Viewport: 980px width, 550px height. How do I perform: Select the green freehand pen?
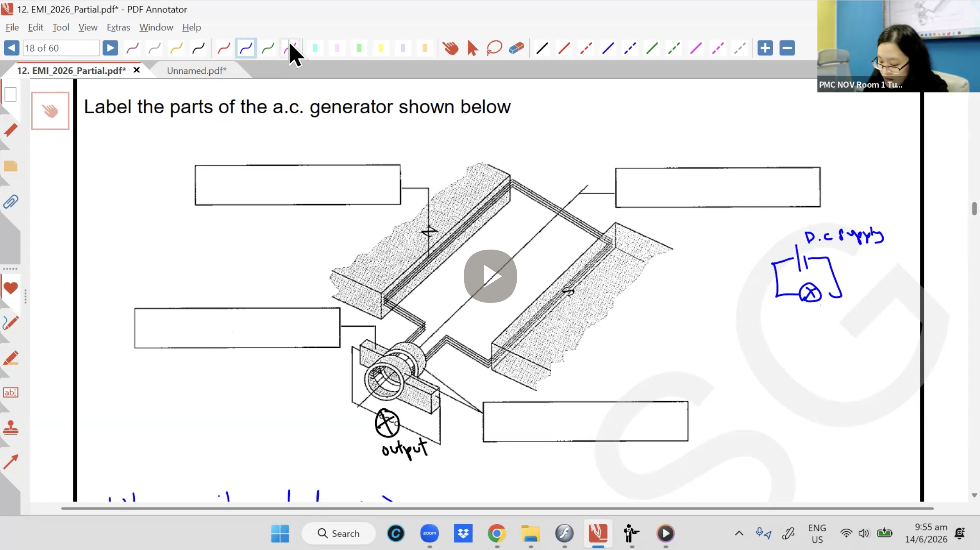point(268,48)
